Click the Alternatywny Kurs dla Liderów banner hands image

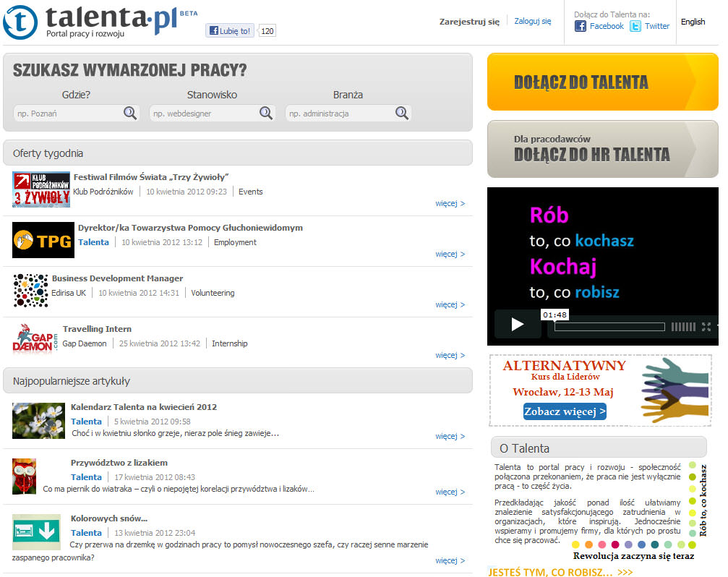676,390
